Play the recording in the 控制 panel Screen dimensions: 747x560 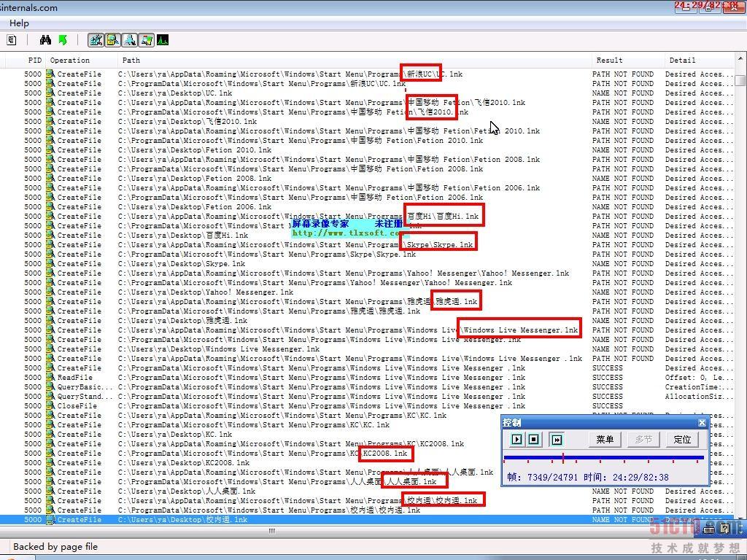[517, 439]
